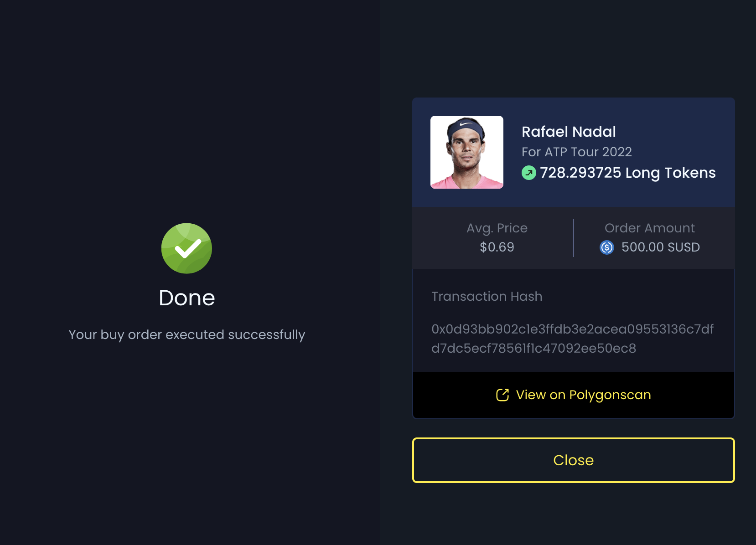The height and width of the screenshot is (545, 756).
Task: Click the external link icon beside Polygonscan
Action: [502, 395]
